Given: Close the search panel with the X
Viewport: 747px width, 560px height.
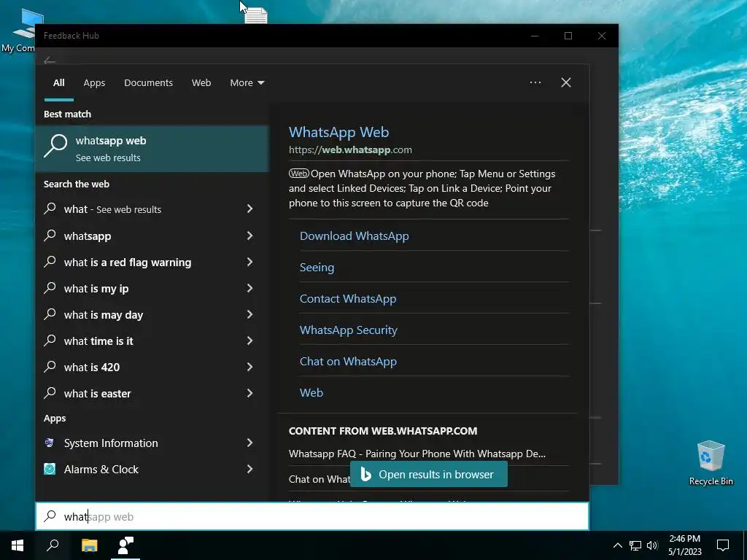Looking at the screenshot, I should pos(566,82).
